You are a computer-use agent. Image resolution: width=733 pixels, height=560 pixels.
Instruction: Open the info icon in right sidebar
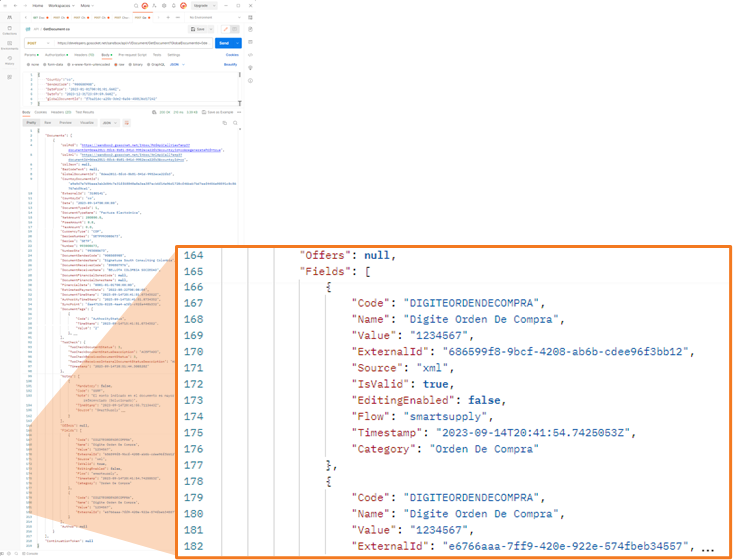pos(250,80)
